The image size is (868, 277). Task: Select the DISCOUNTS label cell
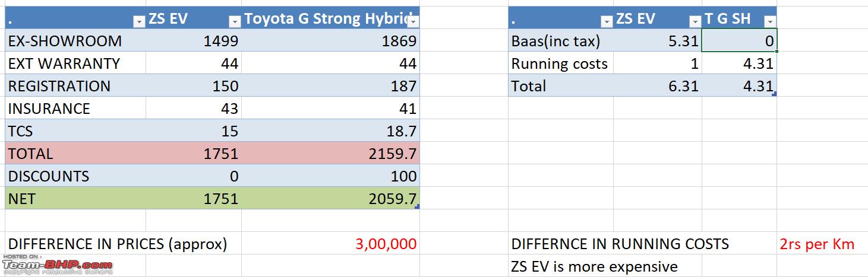click(x=75, y=176)
